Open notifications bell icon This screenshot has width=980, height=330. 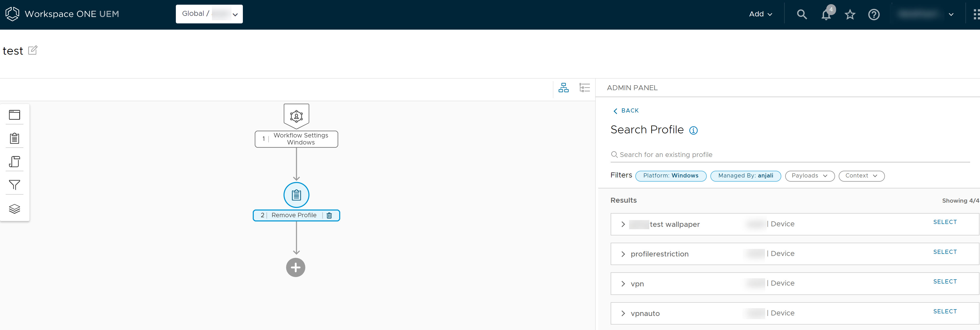click(826, 15)
